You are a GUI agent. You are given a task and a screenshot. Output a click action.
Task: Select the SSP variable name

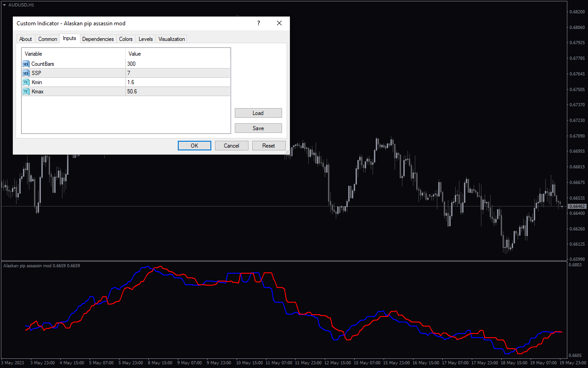pyautogui.click(x=36, y=73)
